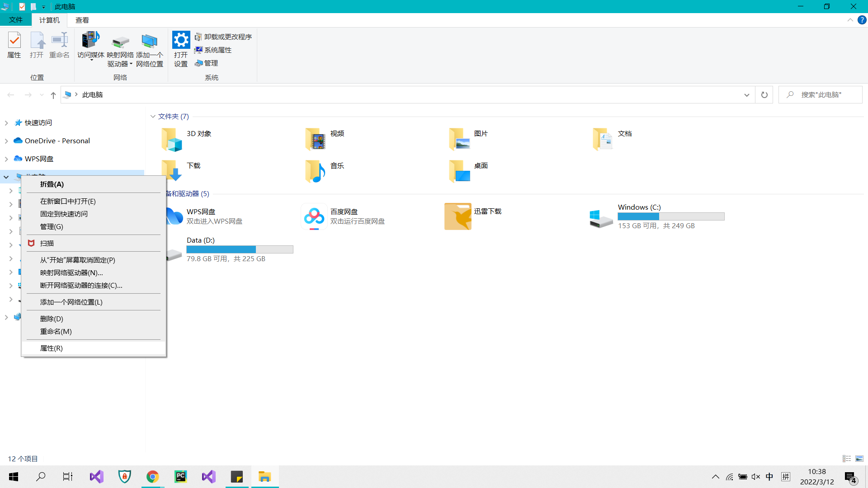Open address bar history dropdown

(746, 95)
